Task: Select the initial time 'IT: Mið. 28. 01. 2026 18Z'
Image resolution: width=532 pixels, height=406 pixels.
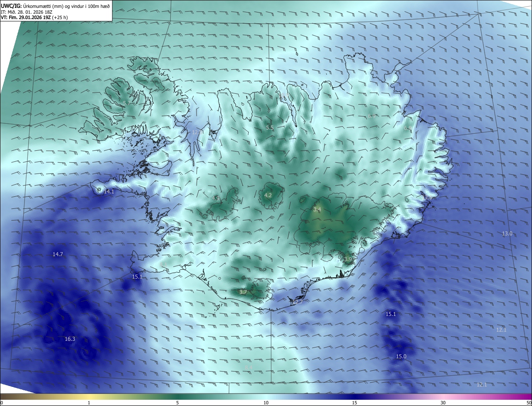Action: click(x=27, y=12)
